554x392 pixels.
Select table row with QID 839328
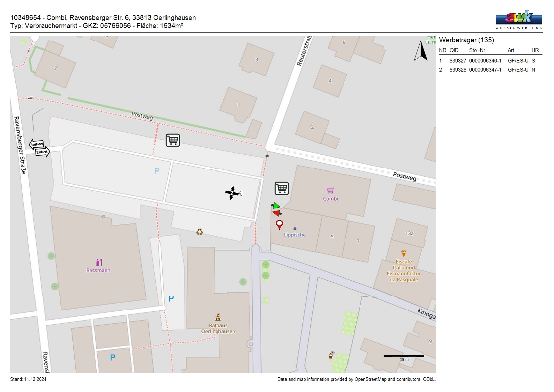490,70
